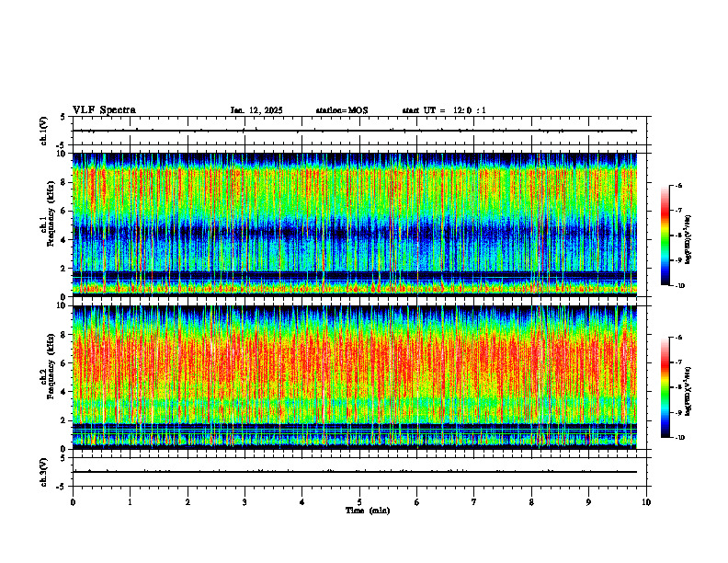Screen dimensions: 728x563
Task: Click the ch.1 colorbar "log(PSD)" unit label
Action: [x=688, y=239]
